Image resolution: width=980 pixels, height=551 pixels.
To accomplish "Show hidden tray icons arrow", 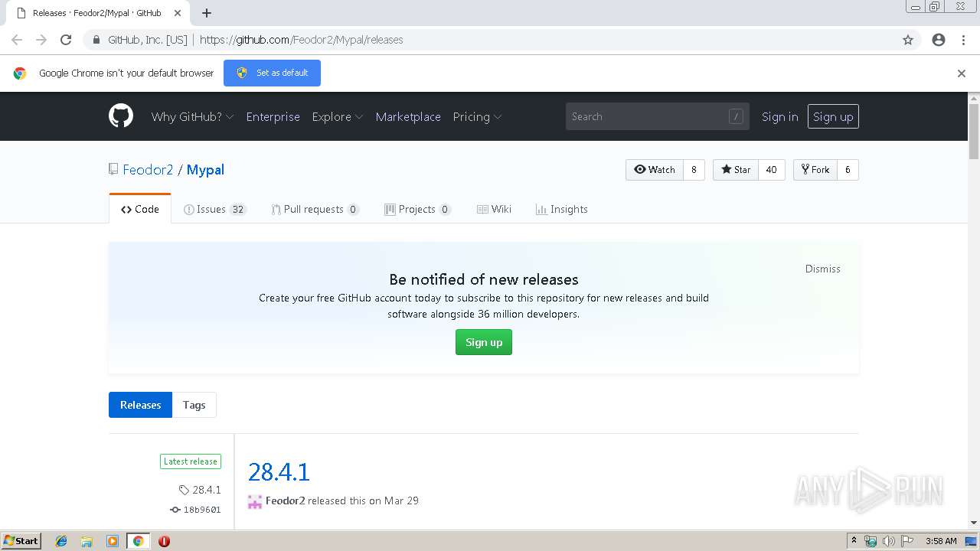I will pyautogui.click(x=854, y=541).
